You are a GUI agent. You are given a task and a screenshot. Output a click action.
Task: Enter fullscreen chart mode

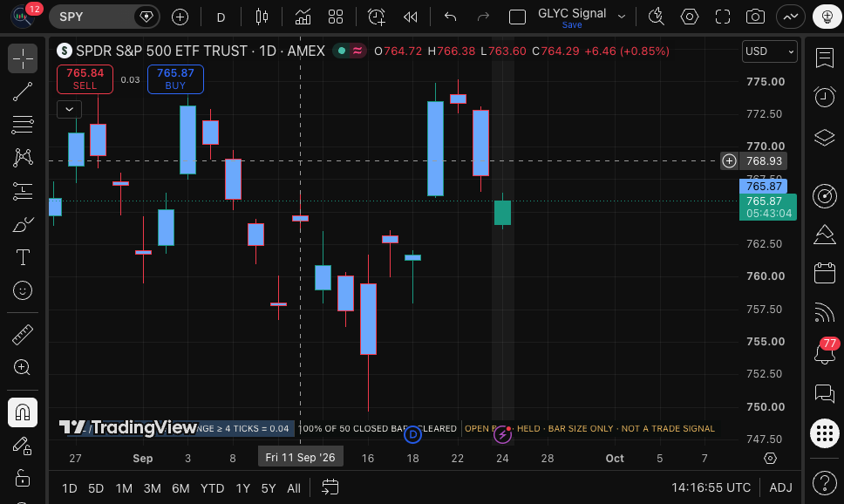point(722,17)
